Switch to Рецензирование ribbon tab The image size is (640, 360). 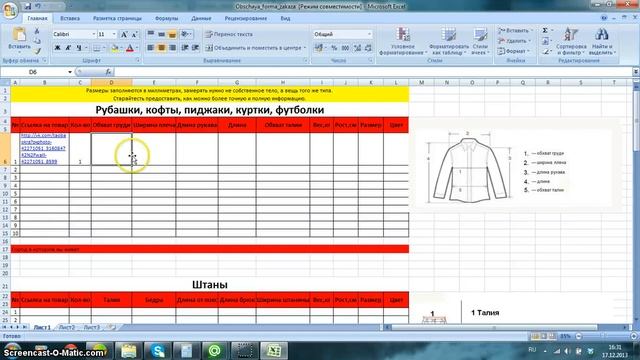[246, 18]
